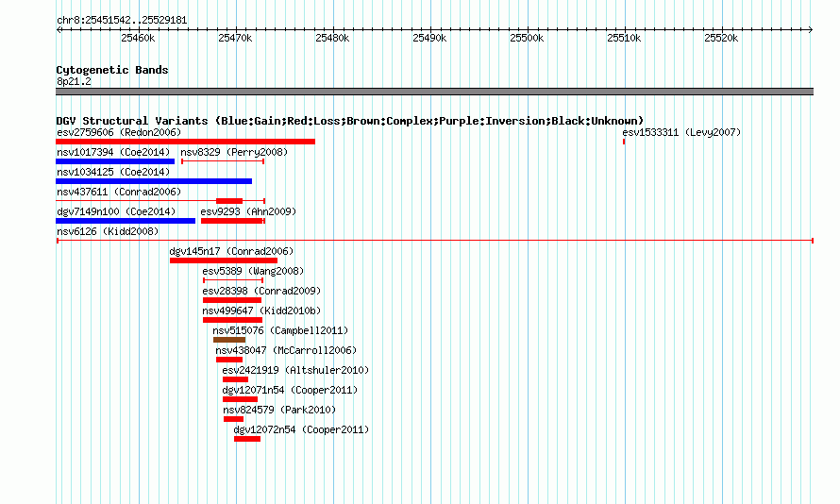Select the 8p21.2 band label
The width and height of the screenshot is (840, 504).
(74, 82)
